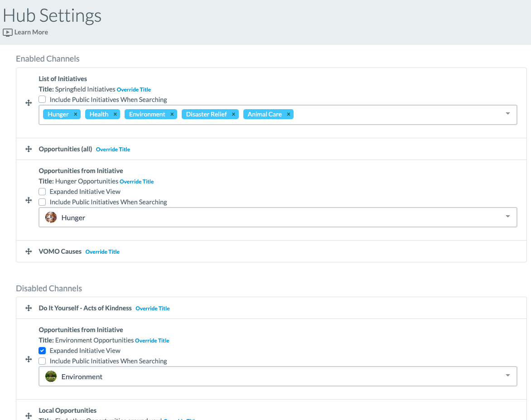Click the Hub Settings page title
This screenshot has width=531, height=420.
coord(52,15)
